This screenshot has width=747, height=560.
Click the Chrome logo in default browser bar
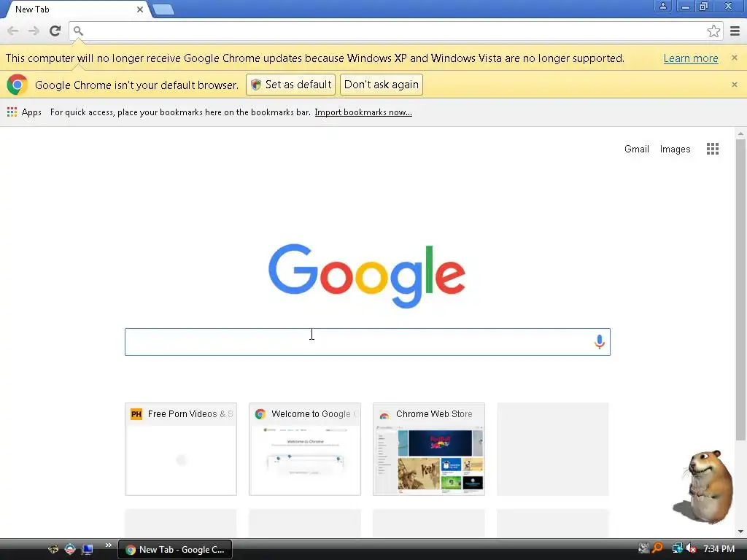pyautogui.click(x=18, y=85)
